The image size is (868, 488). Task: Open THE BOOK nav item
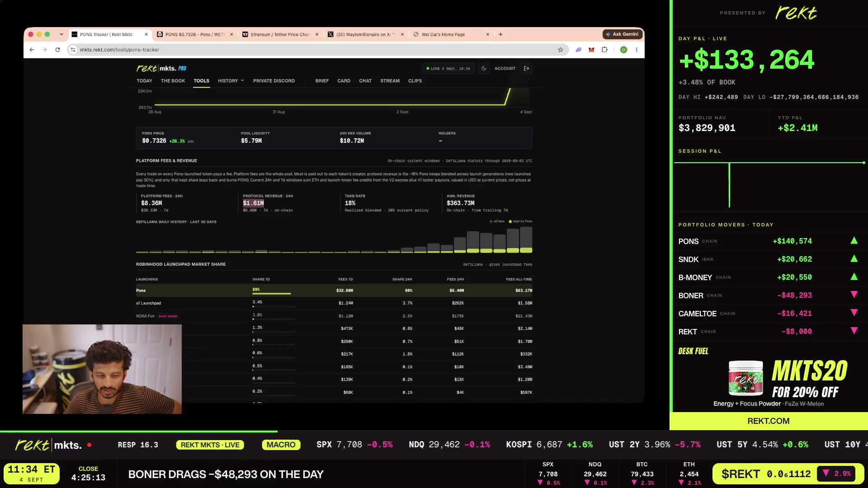173,81
